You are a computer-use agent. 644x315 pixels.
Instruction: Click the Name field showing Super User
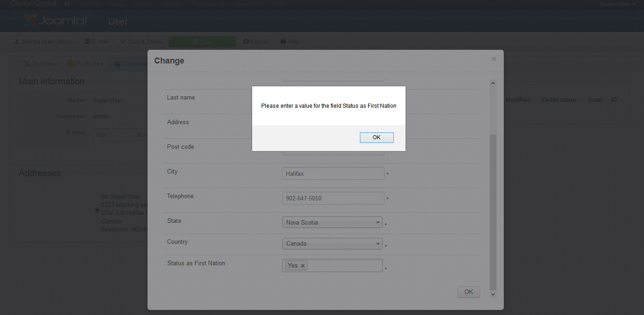(x=107, y=100)
